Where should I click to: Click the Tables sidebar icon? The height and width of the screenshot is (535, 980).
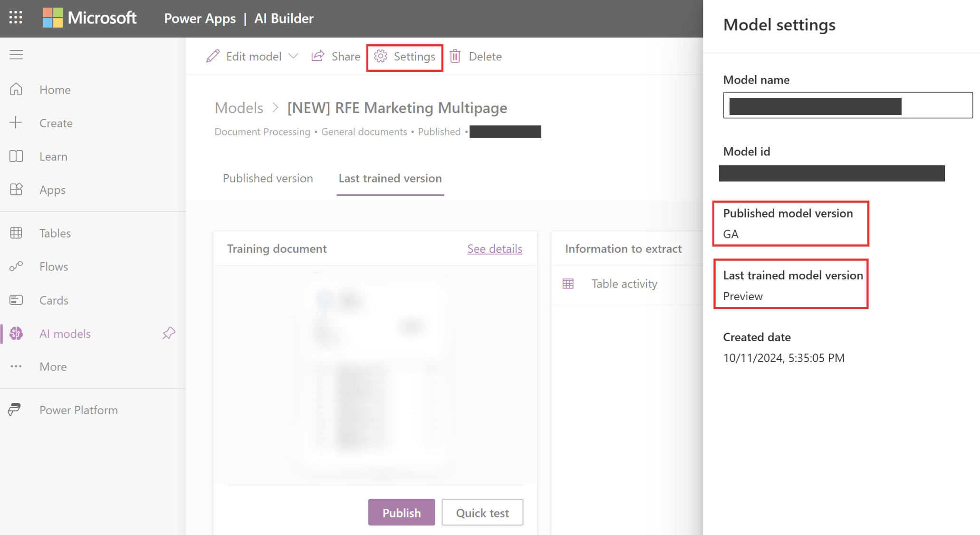point(17,233)
